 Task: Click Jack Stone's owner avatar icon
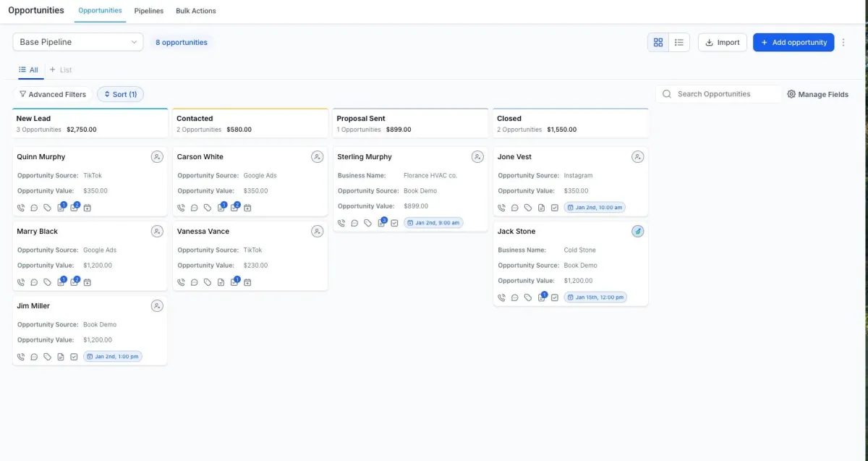[x=637, y=232]
